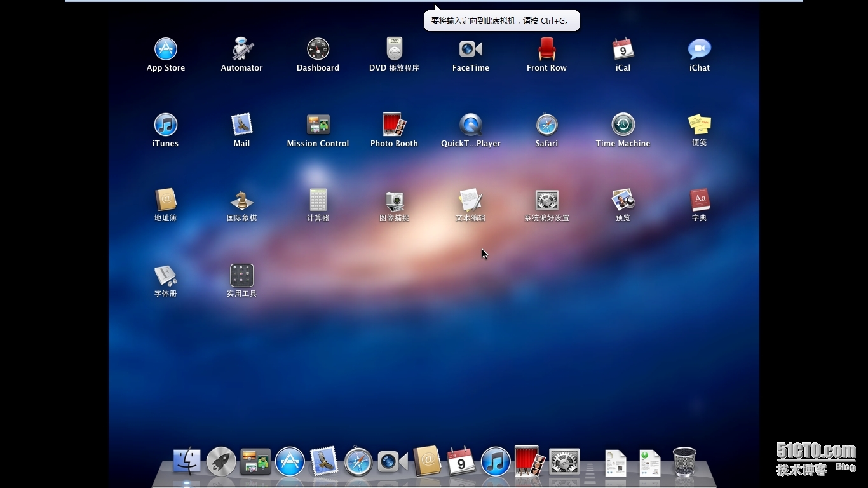Launch Time Machine app
The width and height of the screenshot is (868, 488).
pos(623,125)
